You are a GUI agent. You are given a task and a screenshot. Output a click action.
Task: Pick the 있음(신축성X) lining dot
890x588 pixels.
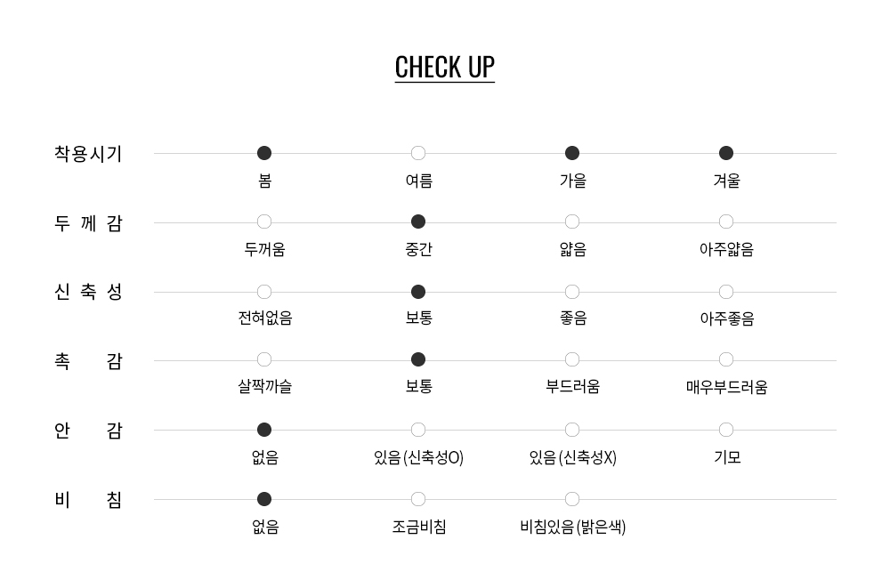coord(572,431)
